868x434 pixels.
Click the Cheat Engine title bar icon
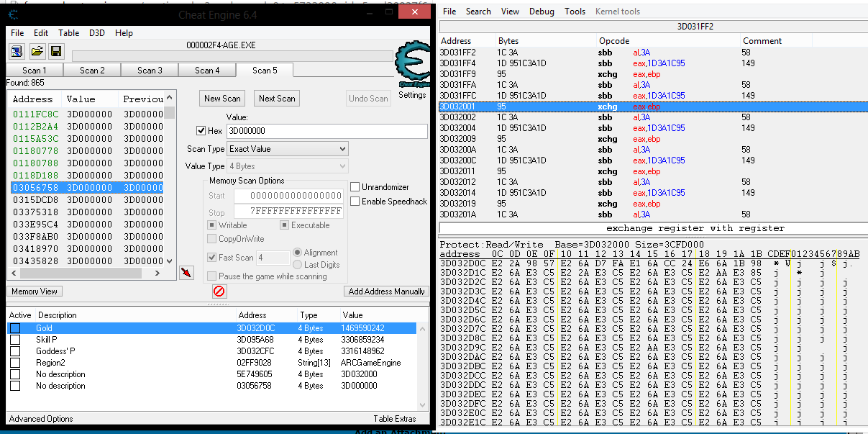(x=14, y=16)
